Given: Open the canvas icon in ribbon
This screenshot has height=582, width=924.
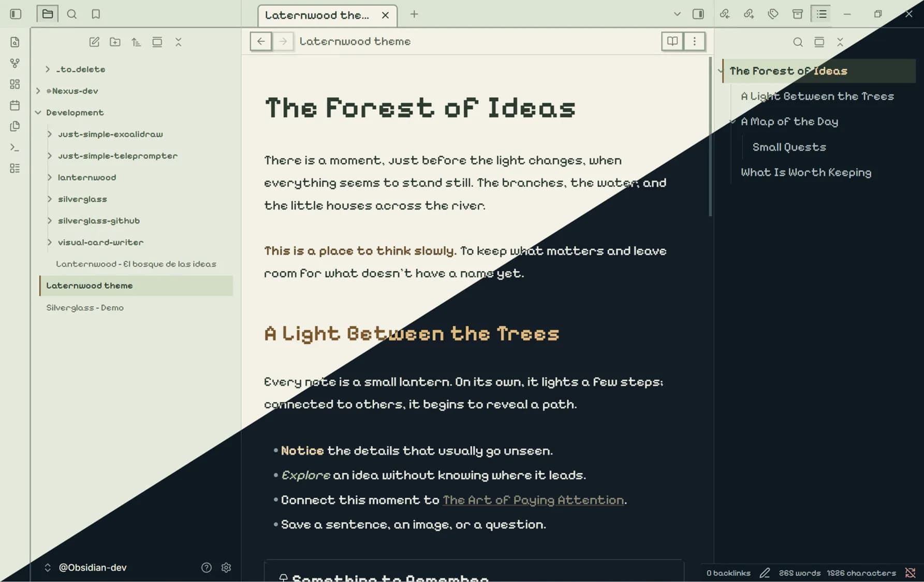Looking at the screenshot, I should (x=15, y=84).
